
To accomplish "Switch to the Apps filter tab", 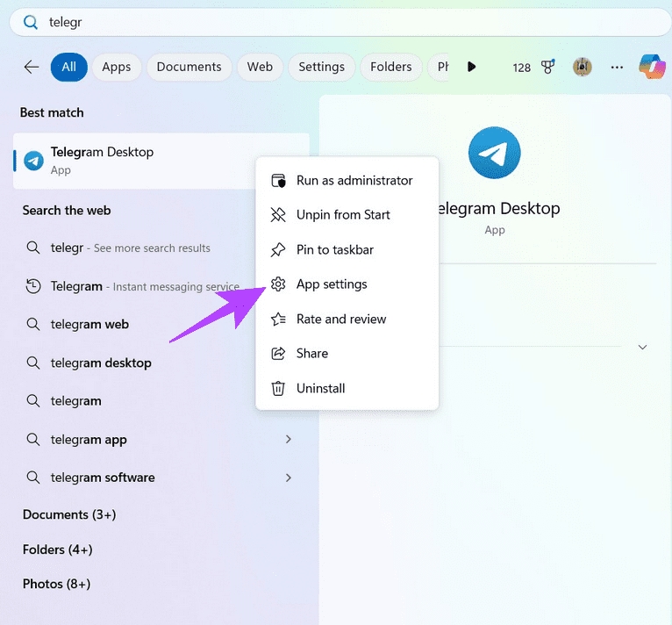I will (x=116, y=67).
